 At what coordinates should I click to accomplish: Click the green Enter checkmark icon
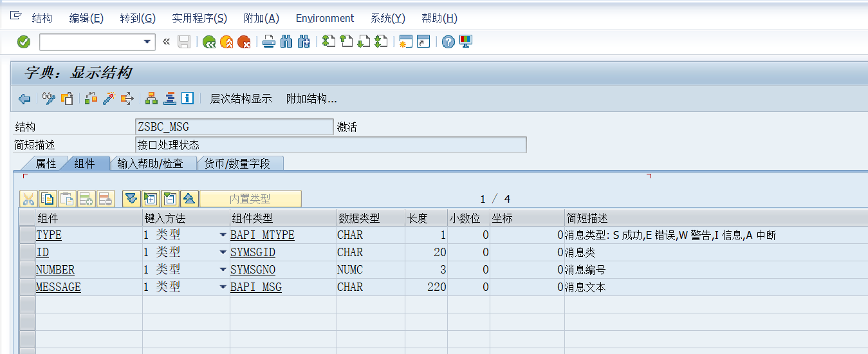24,42
